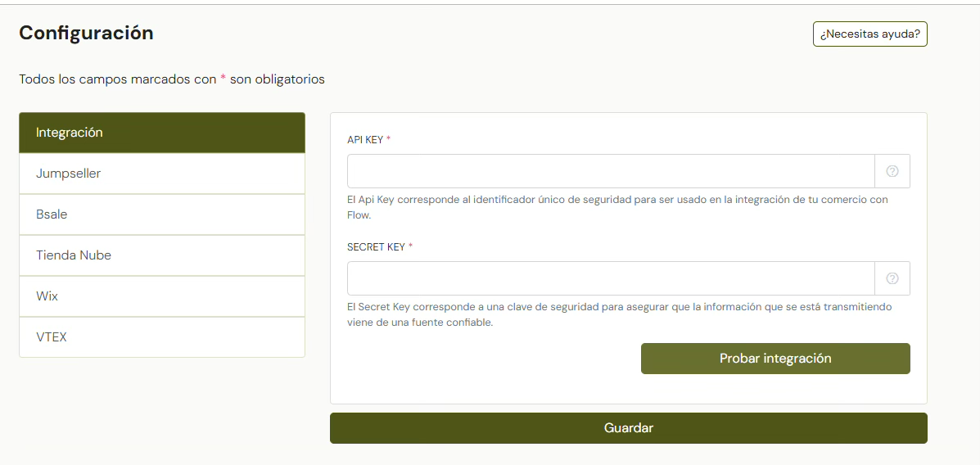Select the Integración tab
This screenshot has height=465, width=980.
point(162,133)
